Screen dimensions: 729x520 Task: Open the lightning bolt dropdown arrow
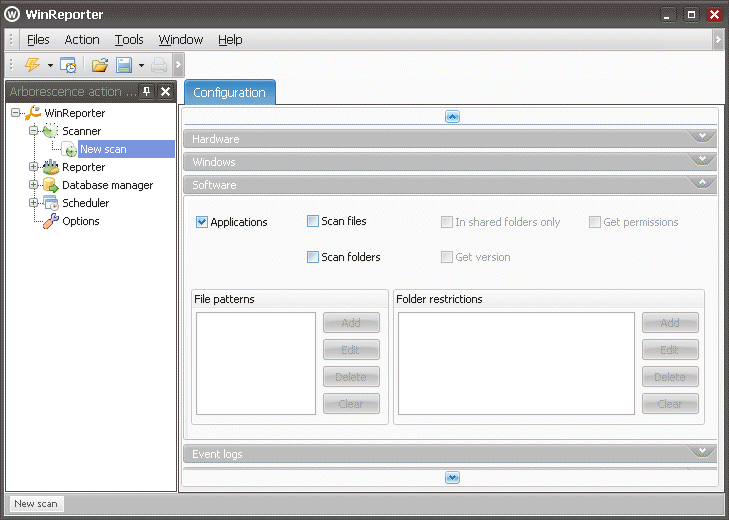coord(50,65)
